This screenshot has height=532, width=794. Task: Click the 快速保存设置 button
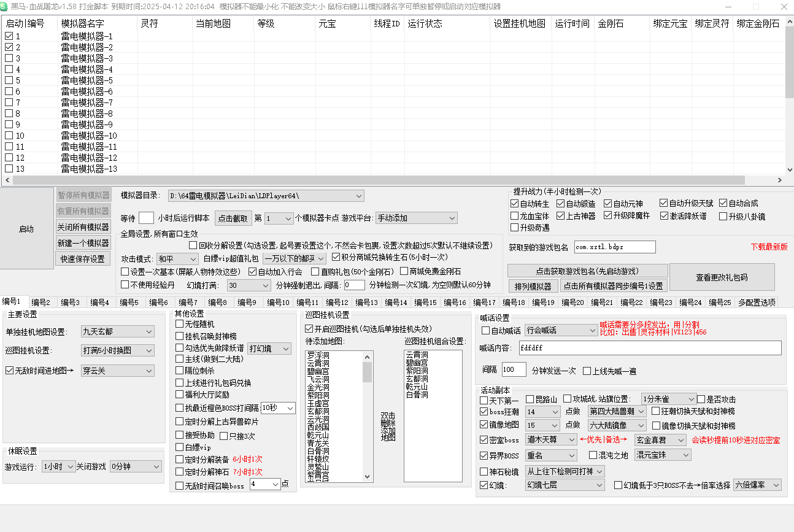coord(83,259)
